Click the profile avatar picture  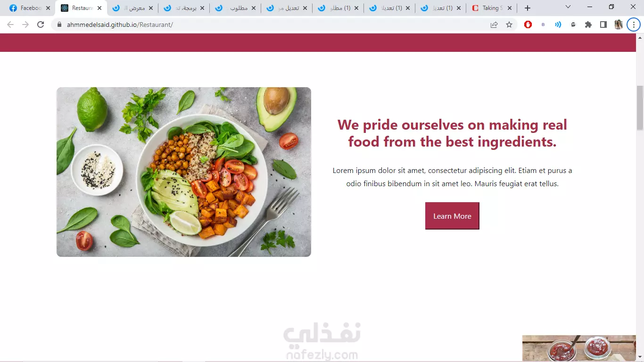click(x=619, y=25)
